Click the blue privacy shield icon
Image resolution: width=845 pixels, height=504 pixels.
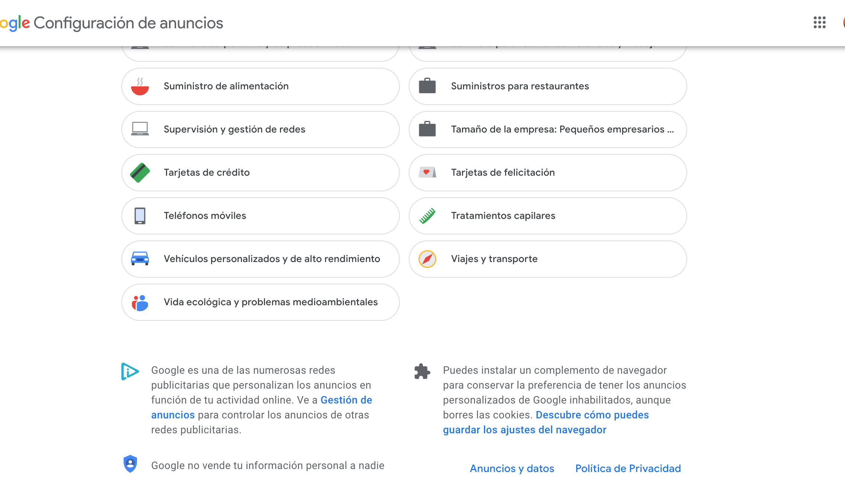[x=130, y=464]
